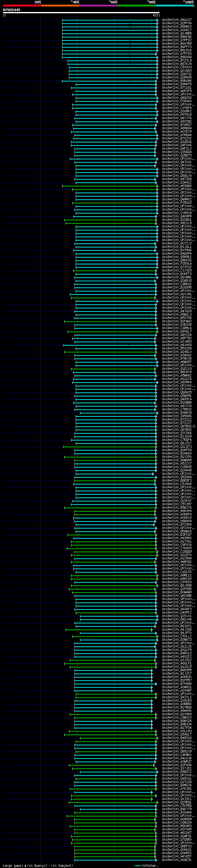The width and height of the screenshot is (197, 868).
Task: Click UniRef100_B7ZYL9 label
Action: click(177, 61)
